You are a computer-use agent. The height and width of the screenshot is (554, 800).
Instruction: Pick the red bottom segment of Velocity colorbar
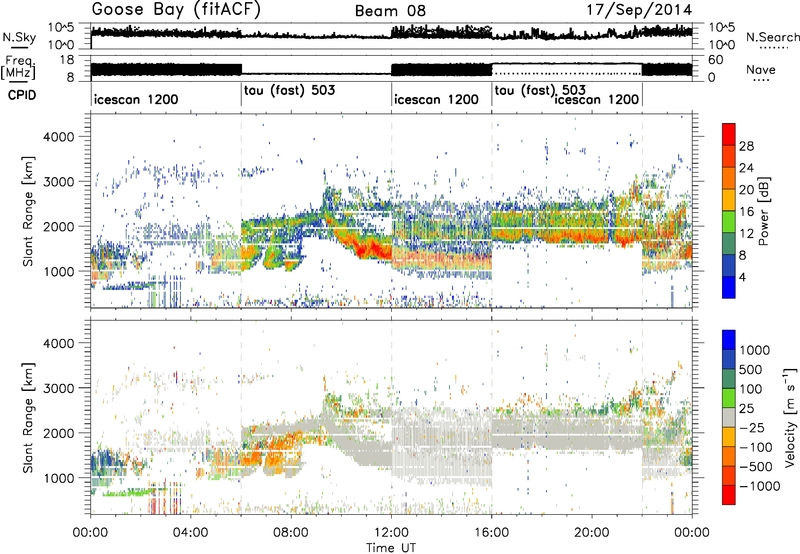(729, 495)
